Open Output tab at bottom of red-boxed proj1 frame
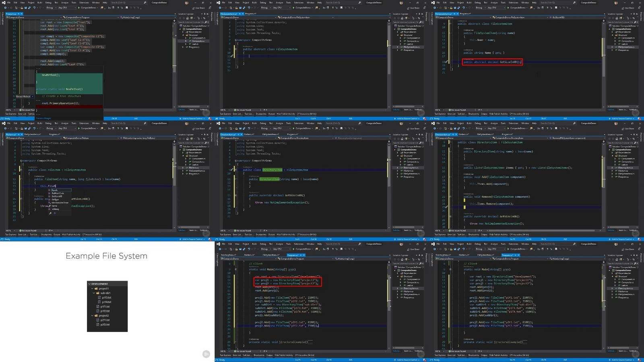Screen dimensions: 644x362 click(x=269, y=355)
